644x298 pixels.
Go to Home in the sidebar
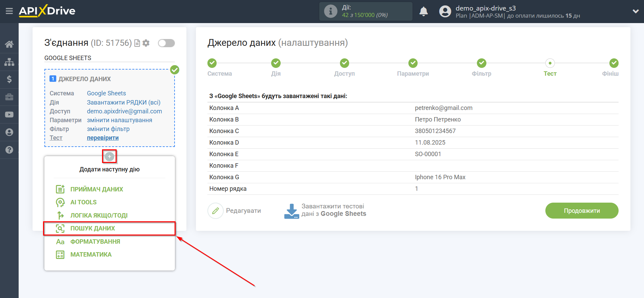pyautogui.click(x=9, y=44)
